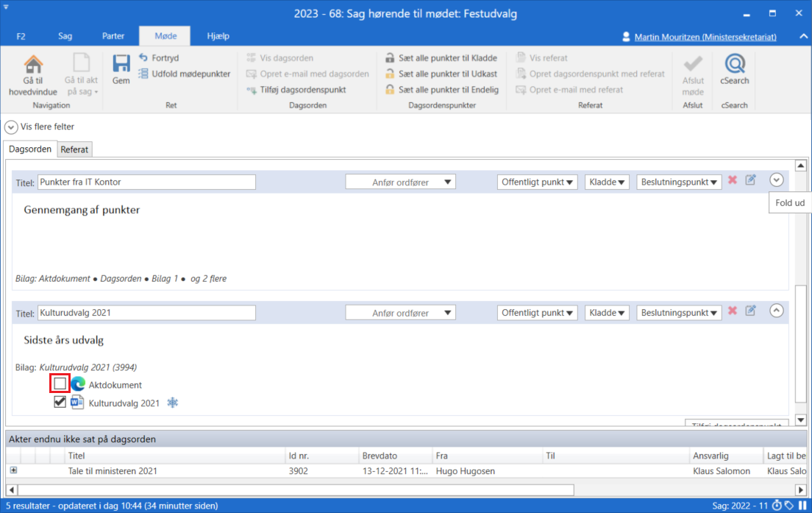Open cSearch from the ribbon
The height and width of the screenshot is (513, 812).
click(734, 65)
